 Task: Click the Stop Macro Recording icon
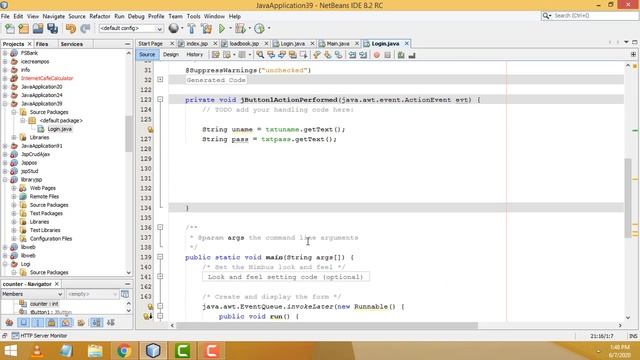pyautogui.click(x=387, y=55)
